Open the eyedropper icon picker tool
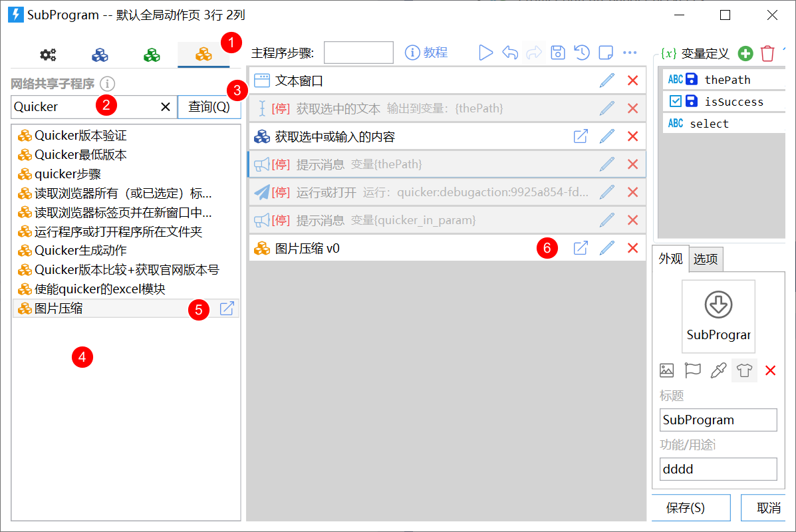796x532 pixels. (x=718, y=370)
